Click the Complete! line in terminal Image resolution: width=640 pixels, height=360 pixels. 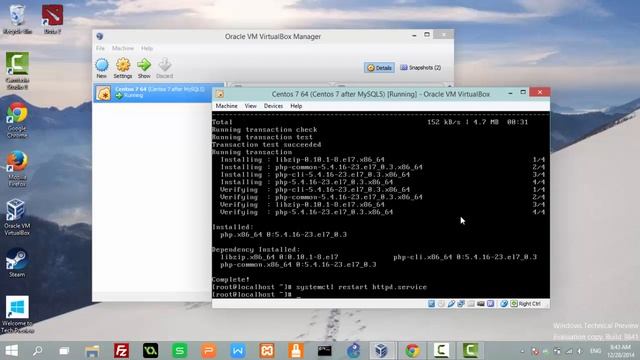tap(231, 280)
